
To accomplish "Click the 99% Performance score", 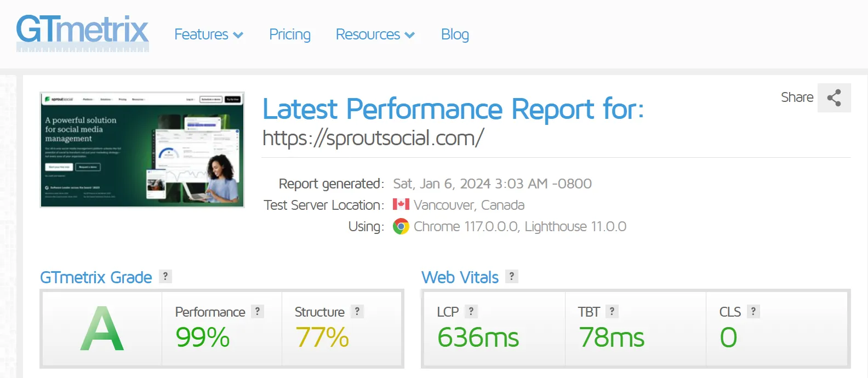I will click(x=203, y=337).
